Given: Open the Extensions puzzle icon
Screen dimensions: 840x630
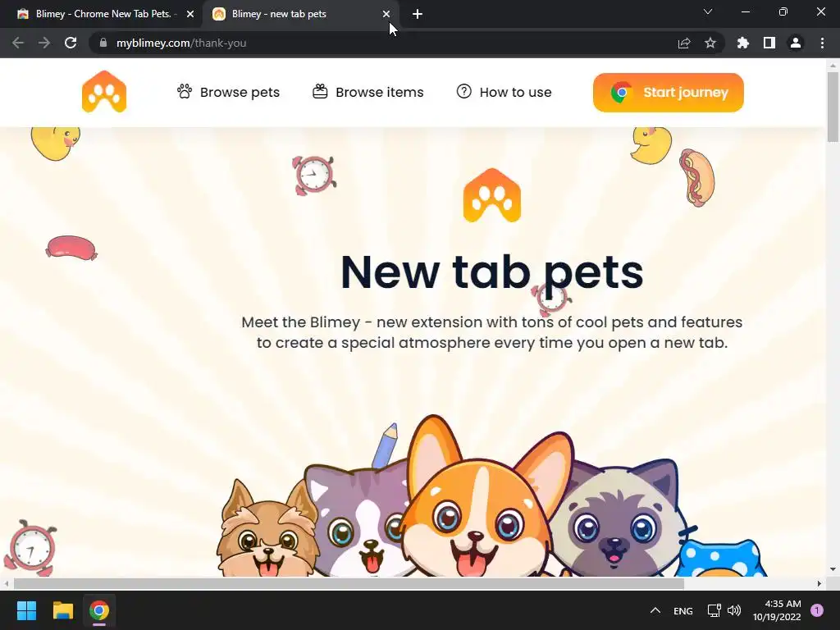Looking at the screenshot, I should tap(742, 43).
